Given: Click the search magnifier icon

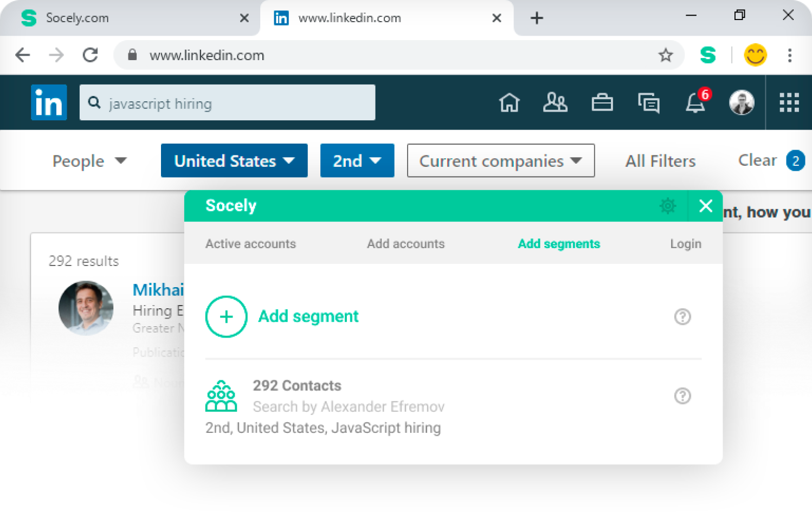Looking at the screenshot, I should (x=94, y=102).
